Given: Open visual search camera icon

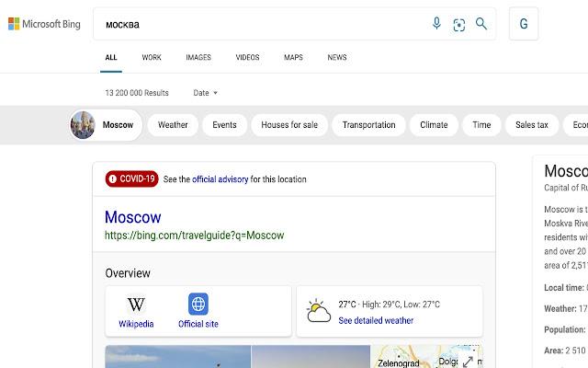Looking at the screenshot, I should (459, 25).
